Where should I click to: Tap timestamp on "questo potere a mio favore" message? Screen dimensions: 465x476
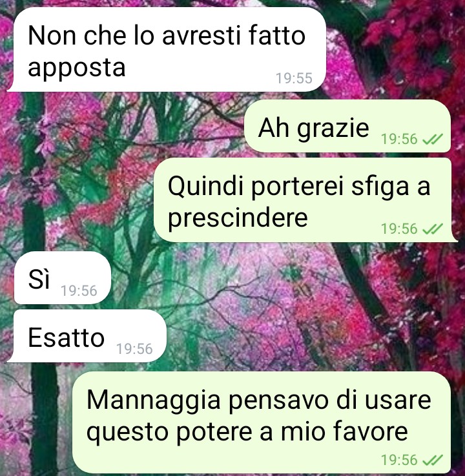click(399, 460)
